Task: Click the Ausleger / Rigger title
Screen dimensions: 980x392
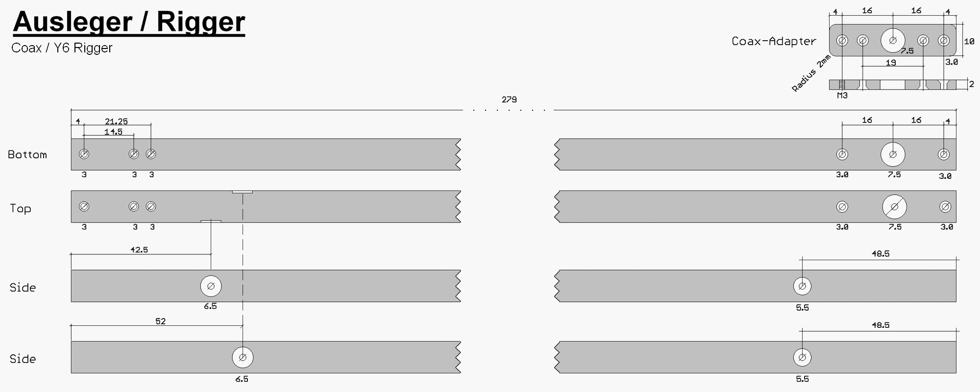Action: pos(129,22)
